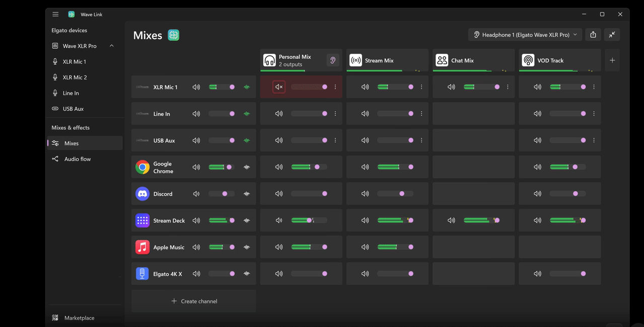This screenshot has width=644, height=327.
Task: Open the Mixes page in sidebar
Action: pyautogui.click(x=85, y=143)
